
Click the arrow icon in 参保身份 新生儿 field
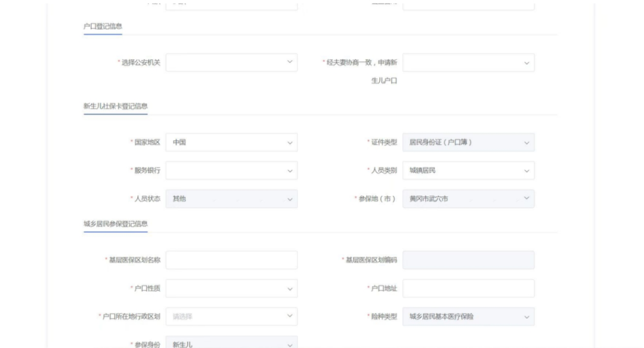coord(289,344)
